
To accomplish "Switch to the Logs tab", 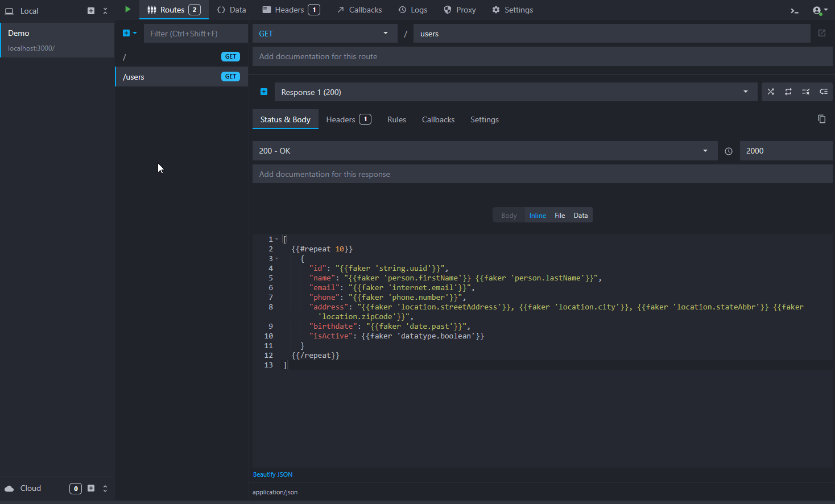I will (x=413, y=10).
